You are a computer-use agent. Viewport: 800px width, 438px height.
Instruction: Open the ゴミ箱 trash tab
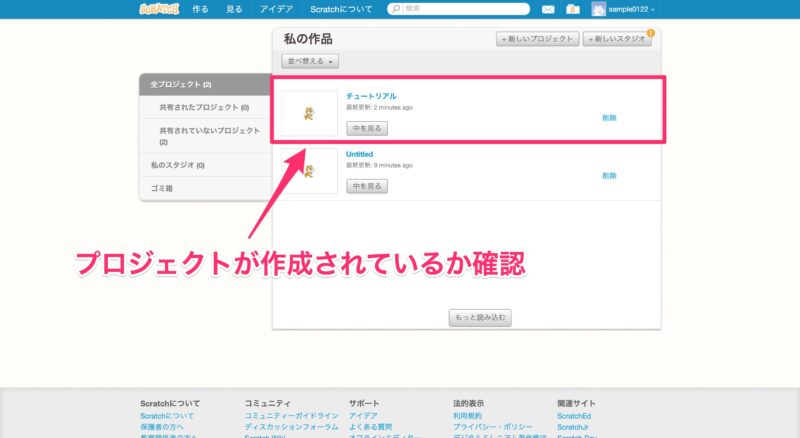162,188
